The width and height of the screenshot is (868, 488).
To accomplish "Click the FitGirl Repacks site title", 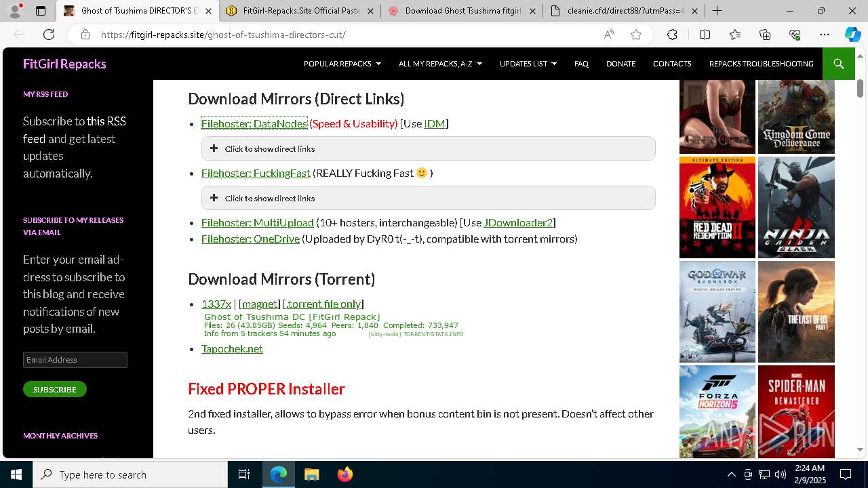I will [64, 64].
